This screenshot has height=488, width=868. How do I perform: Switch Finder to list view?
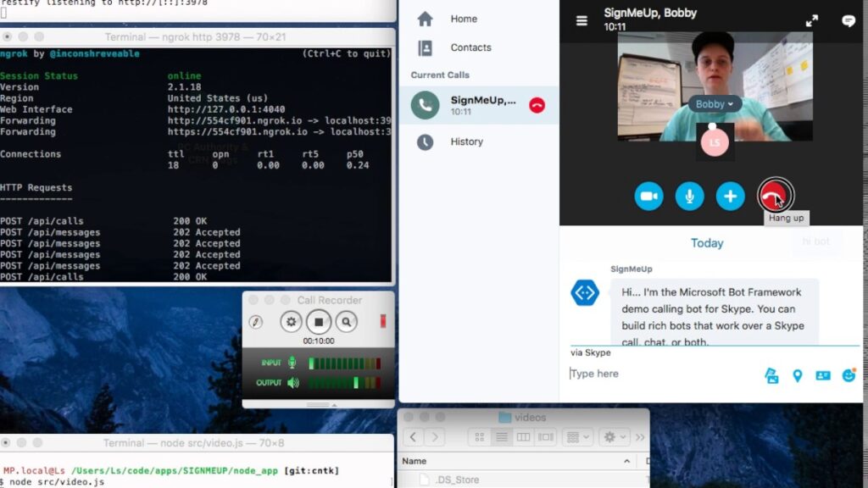coord(502,437)
